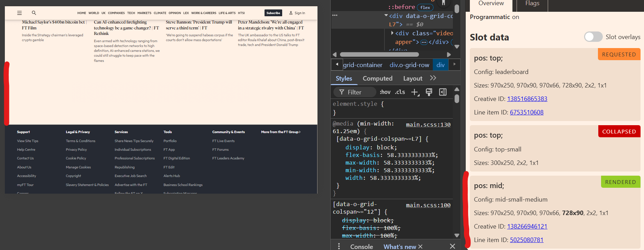Image resolution: width=644 pixels, height=250 pixels.
Task: Click the COLLAPSED status badge
Action: click(x=619, y=131)
